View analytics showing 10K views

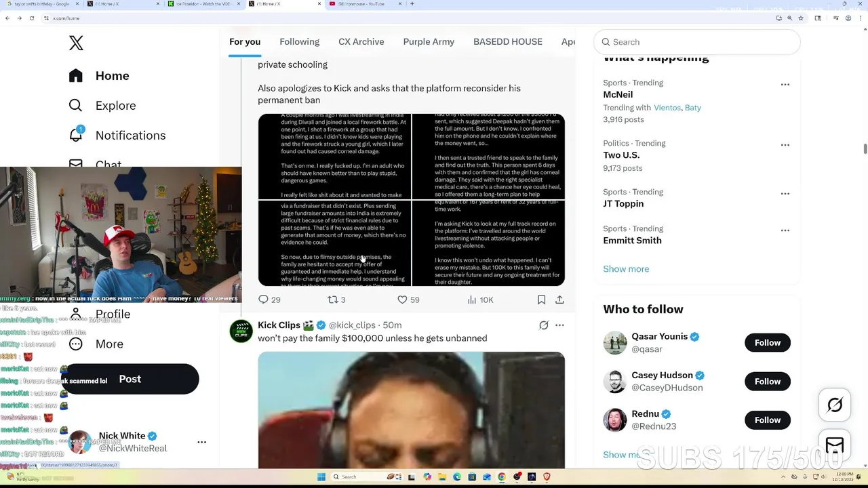pos(481,300)
